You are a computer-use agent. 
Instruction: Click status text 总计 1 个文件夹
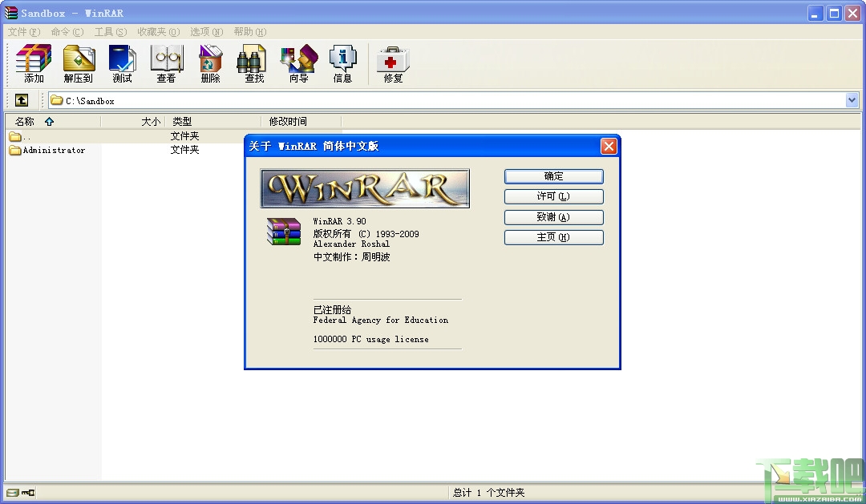pyautogui.click(x=489, y=493)
